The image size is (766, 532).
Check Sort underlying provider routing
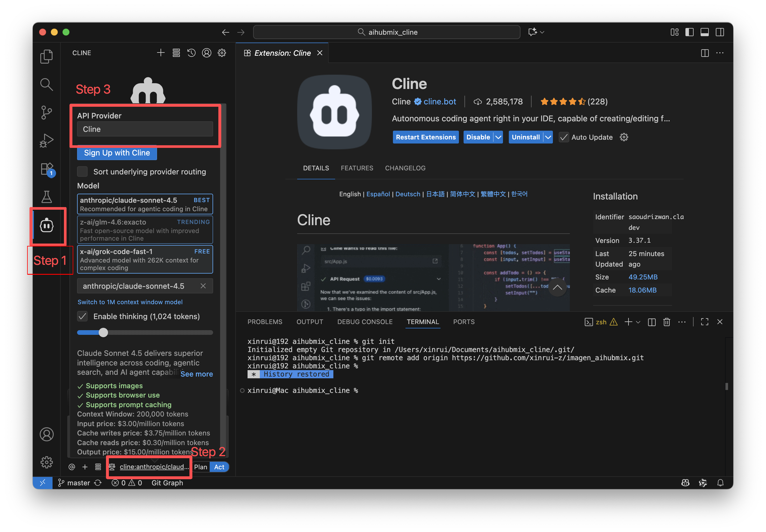[x=82, y=172]
